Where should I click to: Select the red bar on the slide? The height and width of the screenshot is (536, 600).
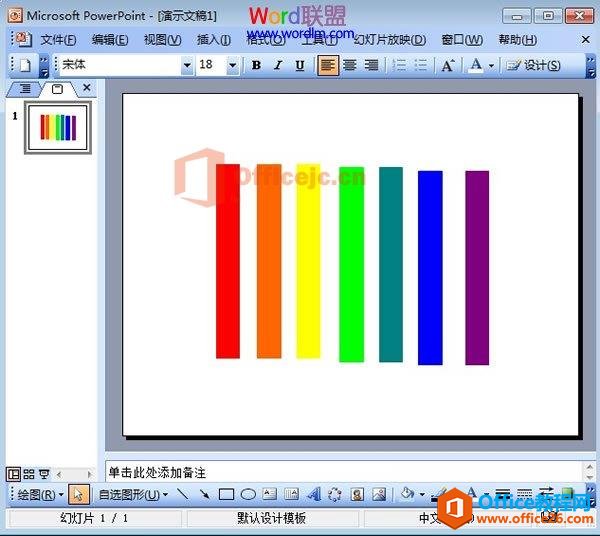(x=228, y=261)
